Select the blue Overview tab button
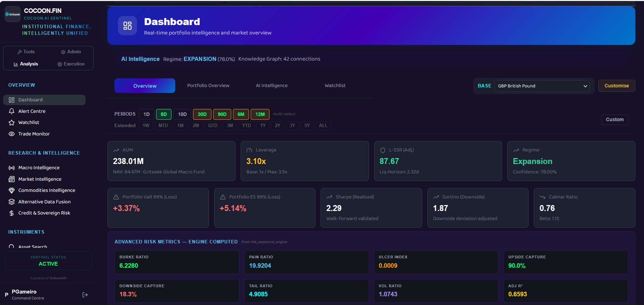644x305 pixels. 145,86
